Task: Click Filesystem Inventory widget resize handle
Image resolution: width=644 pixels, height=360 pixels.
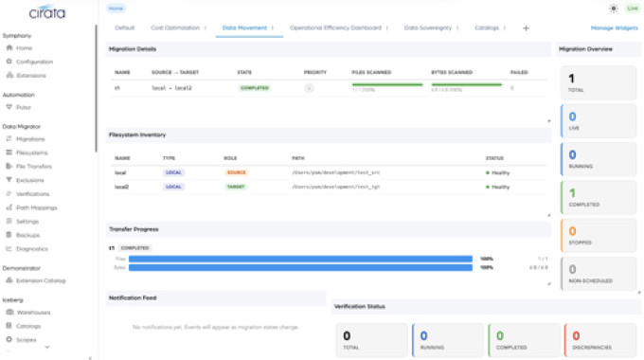Action: coord(548,215)
